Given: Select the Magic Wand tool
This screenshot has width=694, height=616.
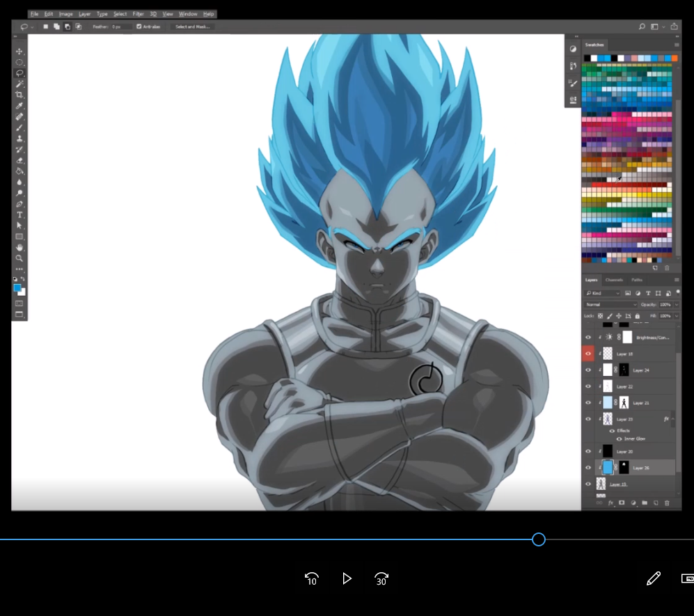Looking at the screenshot, I should [x=19, y=84].
